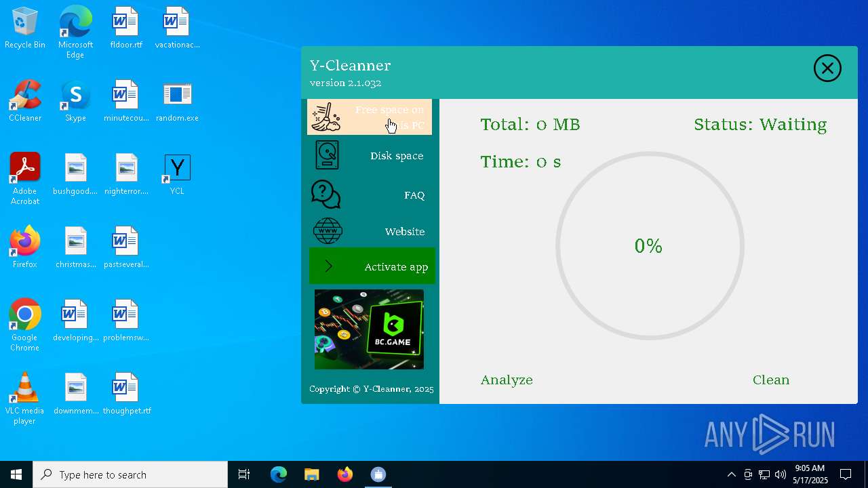Viewport: 868px width, 488px height.
Task: Open Task View from the taskbar
Action: click(x=244, y=474)
